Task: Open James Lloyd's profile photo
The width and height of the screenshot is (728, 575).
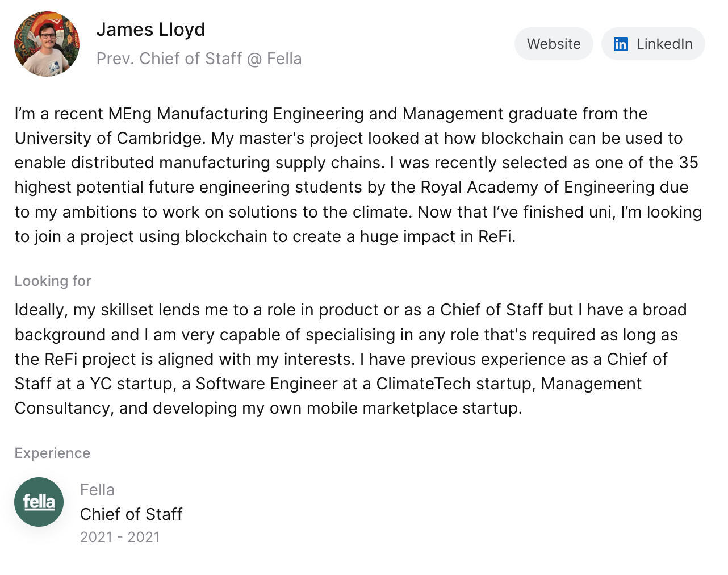Action: [x=47, y=44]
